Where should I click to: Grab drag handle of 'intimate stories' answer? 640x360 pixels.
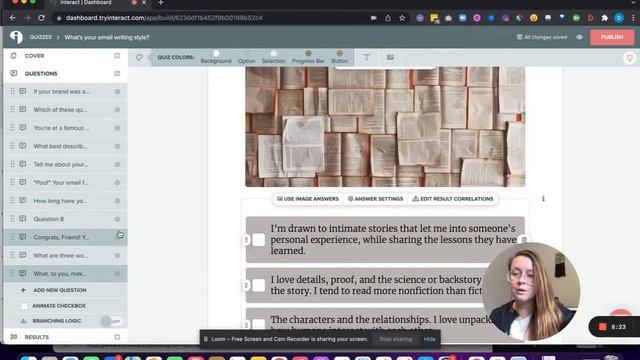247,240
